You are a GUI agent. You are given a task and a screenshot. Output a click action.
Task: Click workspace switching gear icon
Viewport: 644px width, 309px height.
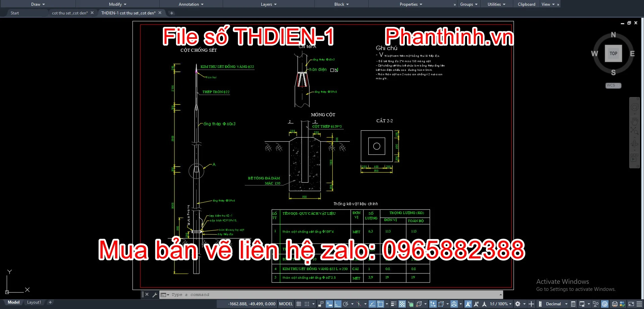coord(518,304)
